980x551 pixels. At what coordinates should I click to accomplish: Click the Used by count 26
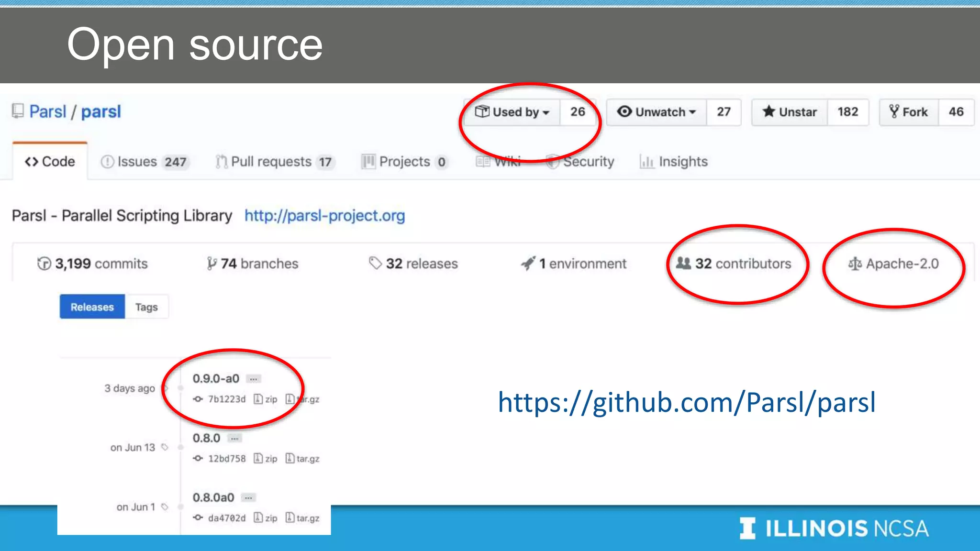[x=578, y=112]
